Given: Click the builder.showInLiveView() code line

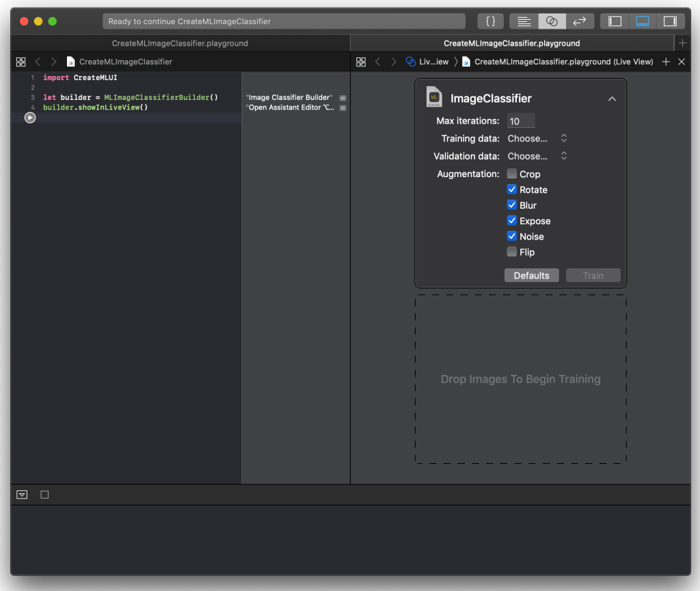Looking at the screenshot, I should (x=95, y=107).
